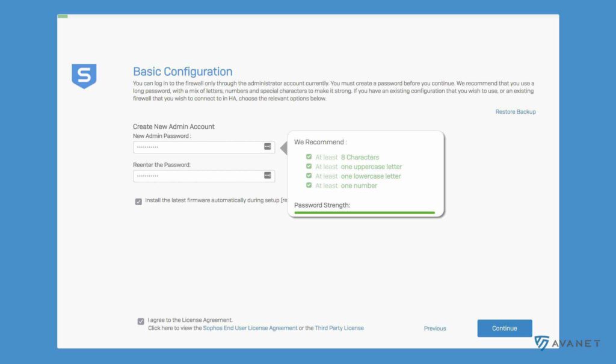The image size is (616, 364).
Task: Open the Third Party License link
Action: point(339,328)
